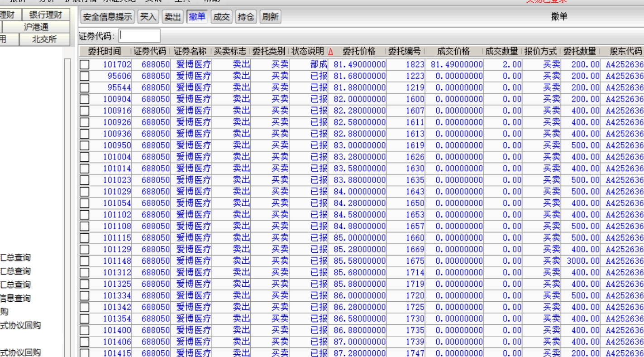Sort by 证券名称 column header
This screenshot has height=357, width=644.
pyautogui.click(x=191, y=52)
